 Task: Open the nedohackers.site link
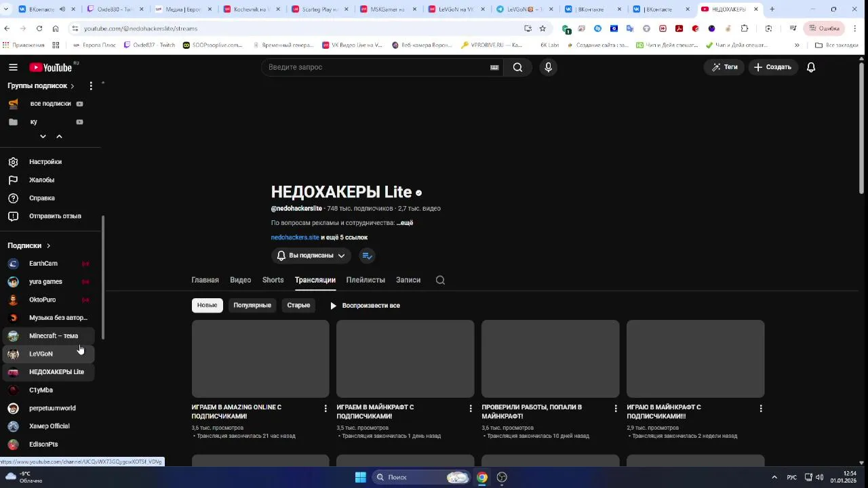point(295,237)
